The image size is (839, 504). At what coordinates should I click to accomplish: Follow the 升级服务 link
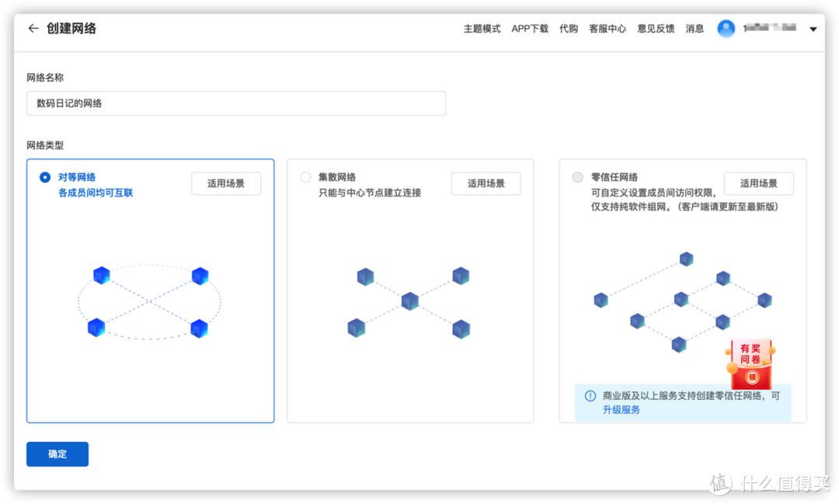[x=621, y=409]
